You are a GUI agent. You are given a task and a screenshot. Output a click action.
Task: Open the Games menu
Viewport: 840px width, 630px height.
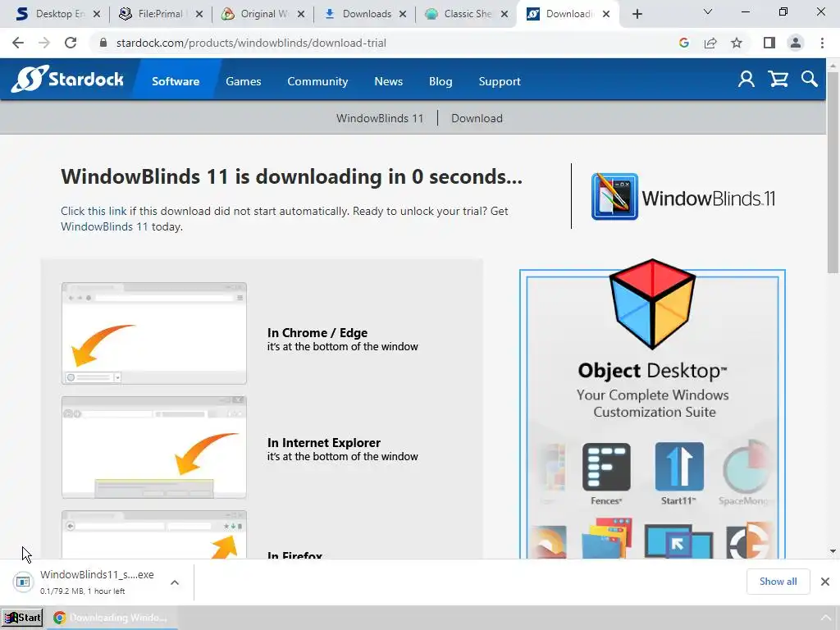click(x=243, y=81)
